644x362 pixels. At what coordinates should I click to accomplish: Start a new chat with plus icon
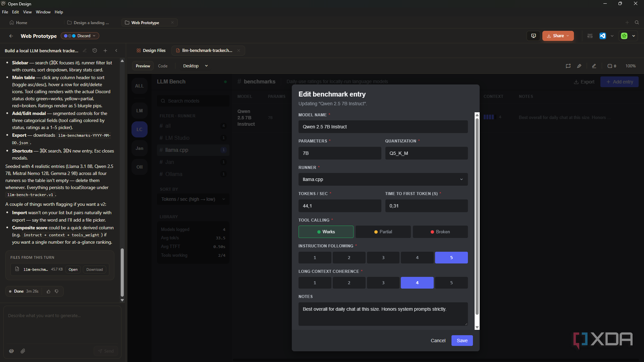(105, 51)
